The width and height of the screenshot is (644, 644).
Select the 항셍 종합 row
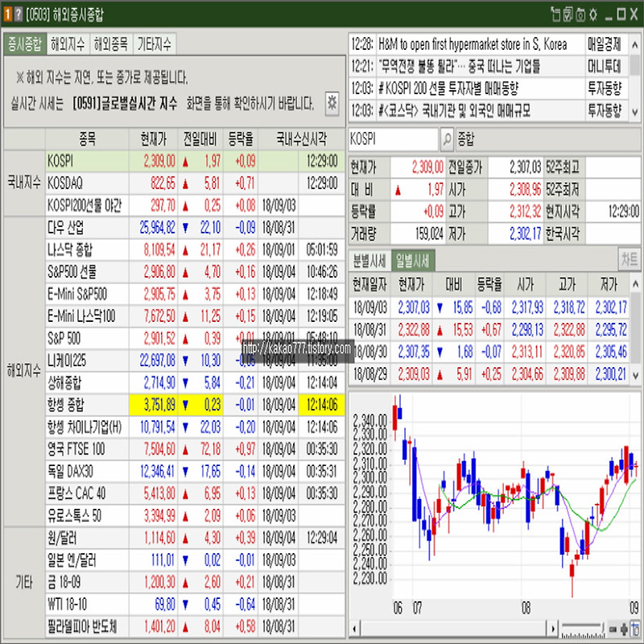tap(195, 405)
